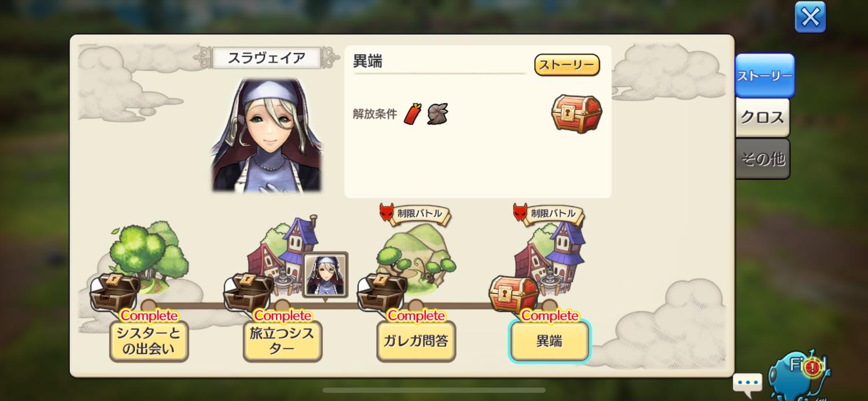Select the 旅立つシスター stage
868x401 pixels.
coord(282,341)
